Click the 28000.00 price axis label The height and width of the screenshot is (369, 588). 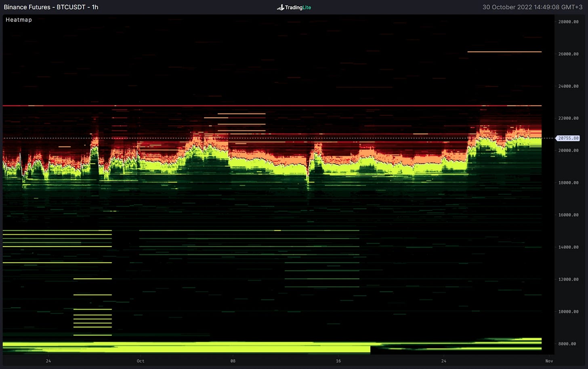click(x=568, y=22)
